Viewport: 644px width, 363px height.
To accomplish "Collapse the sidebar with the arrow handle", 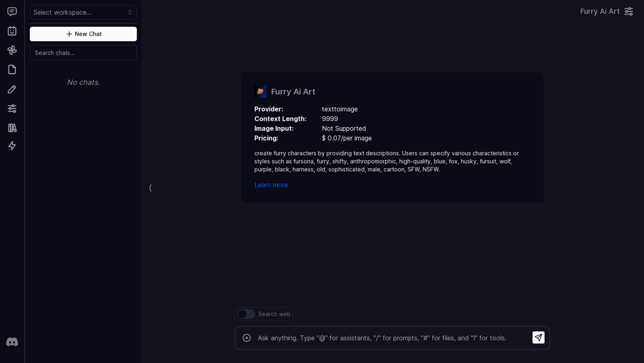I will pos(150,187).
